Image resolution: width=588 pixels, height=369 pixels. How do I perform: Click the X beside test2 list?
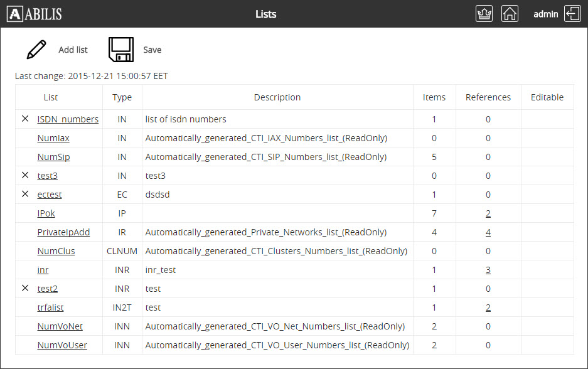coord(25,288)
